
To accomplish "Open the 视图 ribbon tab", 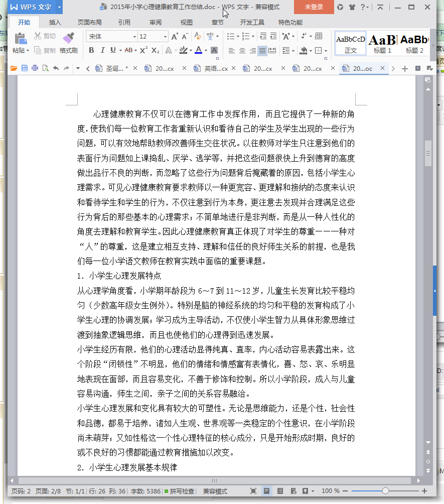I will click(186, 22).
